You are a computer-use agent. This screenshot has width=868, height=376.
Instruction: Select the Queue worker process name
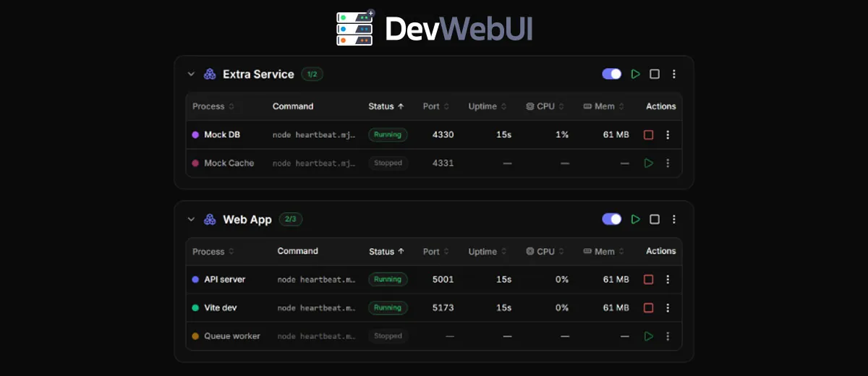(x=232, y=336)
